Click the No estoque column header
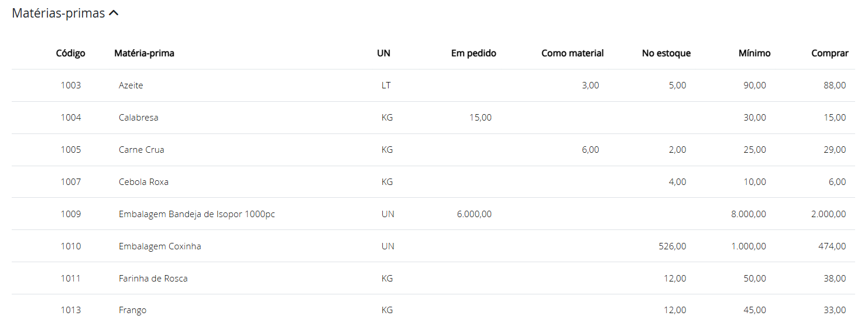 coord(666,53)
